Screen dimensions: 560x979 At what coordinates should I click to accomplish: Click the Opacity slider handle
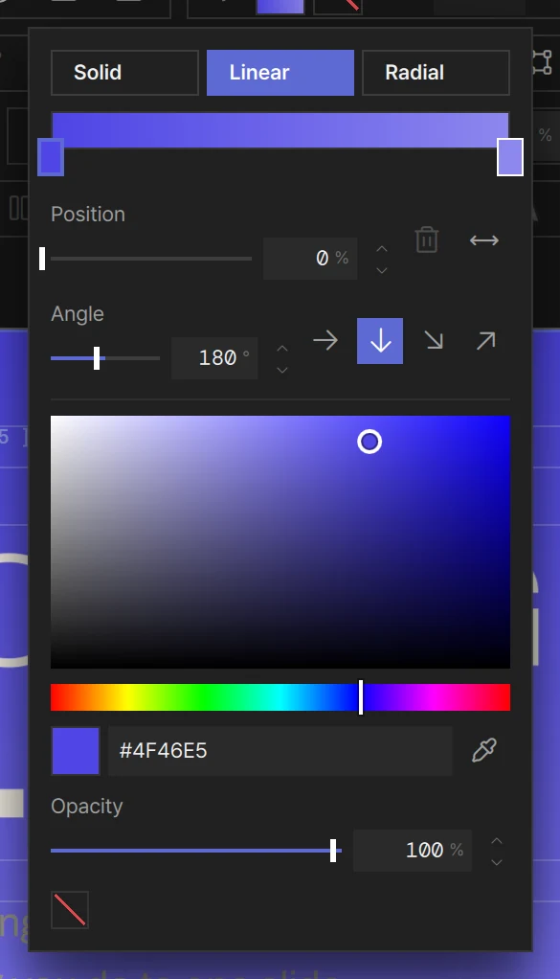coord(333,851)
